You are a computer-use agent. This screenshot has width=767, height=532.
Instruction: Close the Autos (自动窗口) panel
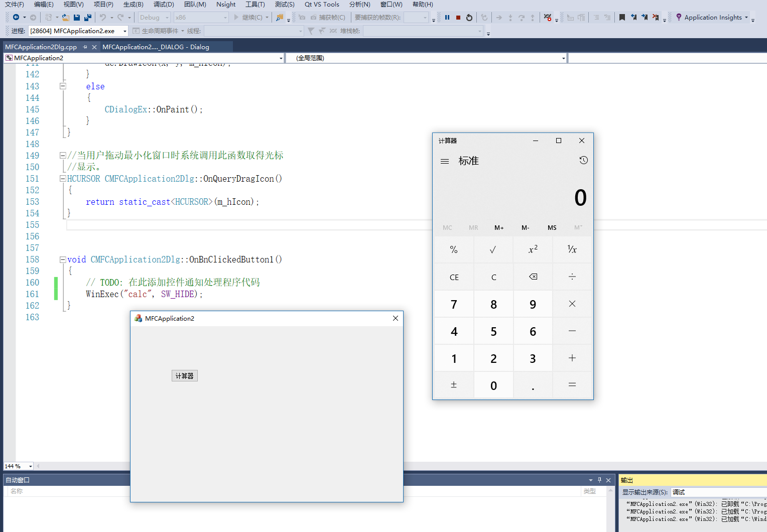(x=608, y=480)
